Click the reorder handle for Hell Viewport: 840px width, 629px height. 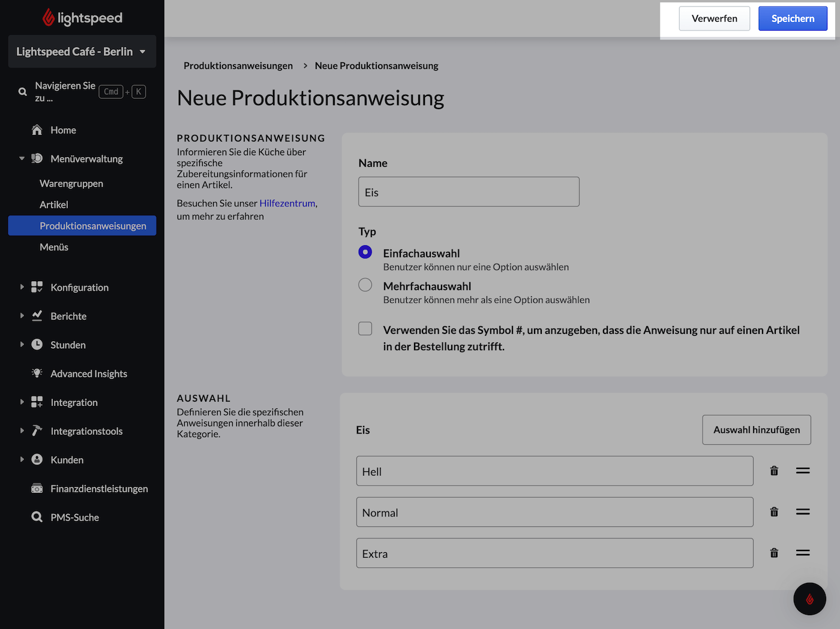coord(803,471)
